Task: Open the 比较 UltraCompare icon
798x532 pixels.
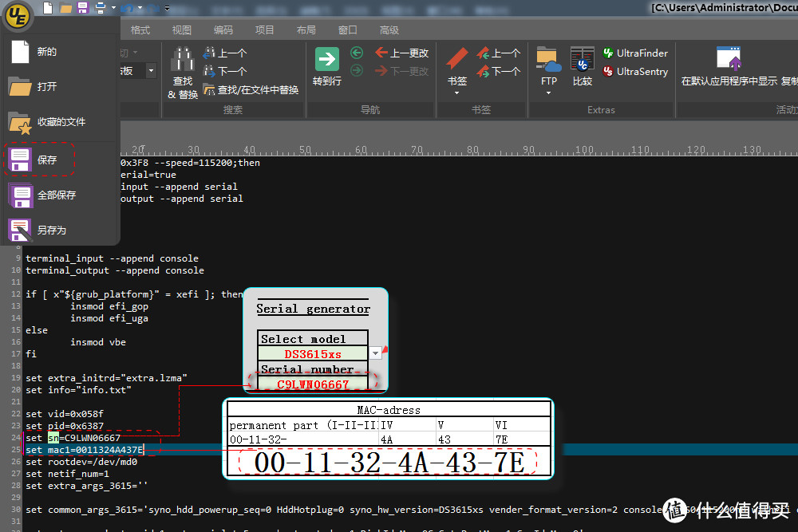Action: coord(583,59)
